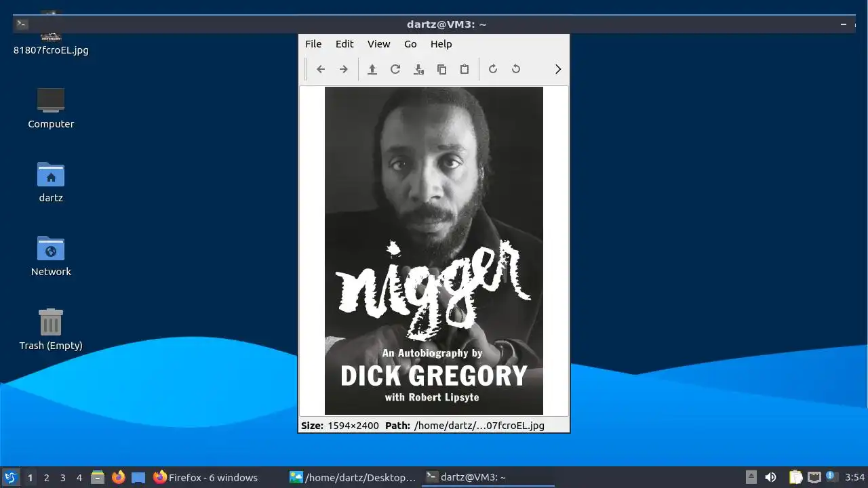Switch to workspace 4
The width and height of the screenshot is (868, 488).
79,478
